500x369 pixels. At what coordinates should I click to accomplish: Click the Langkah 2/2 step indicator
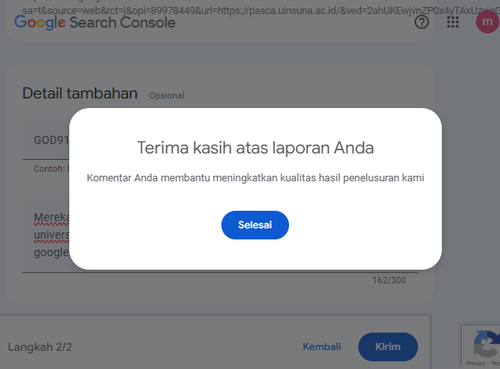(40, 347)
